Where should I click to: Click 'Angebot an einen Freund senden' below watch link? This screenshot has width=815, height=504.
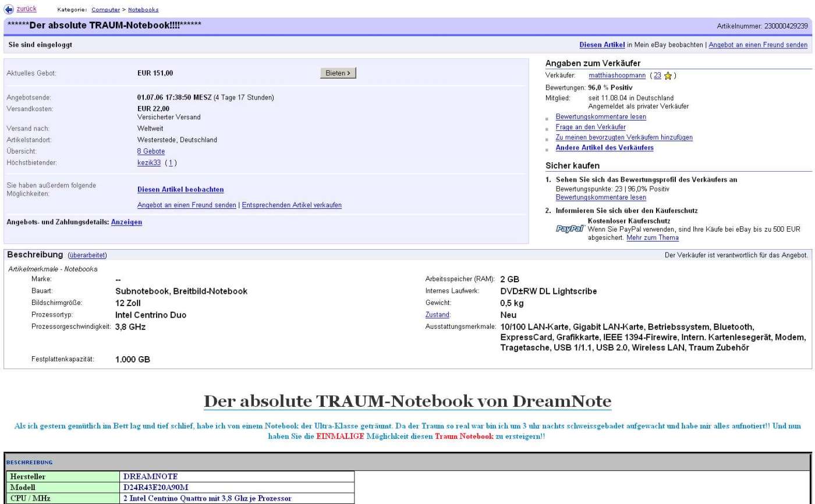187,205
